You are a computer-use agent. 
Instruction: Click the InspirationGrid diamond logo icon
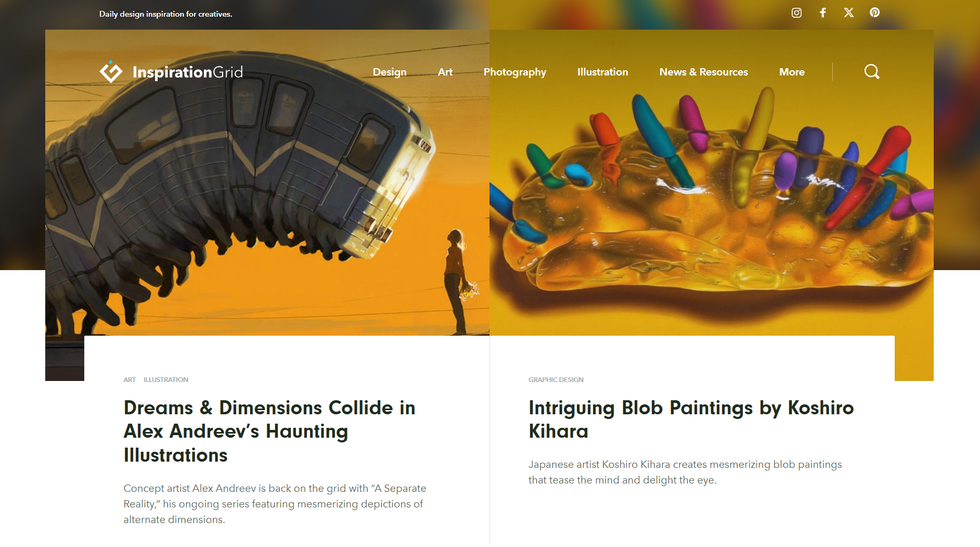(111, 72)
